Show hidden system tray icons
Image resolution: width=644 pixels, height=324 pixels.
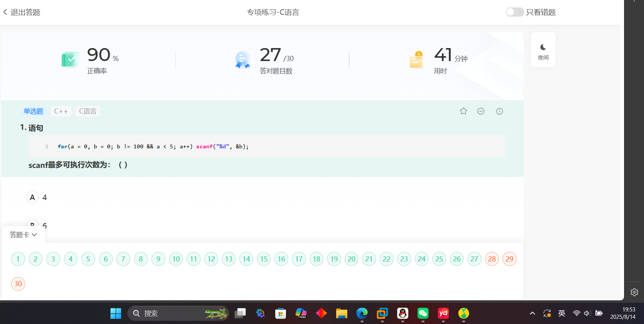532,313
